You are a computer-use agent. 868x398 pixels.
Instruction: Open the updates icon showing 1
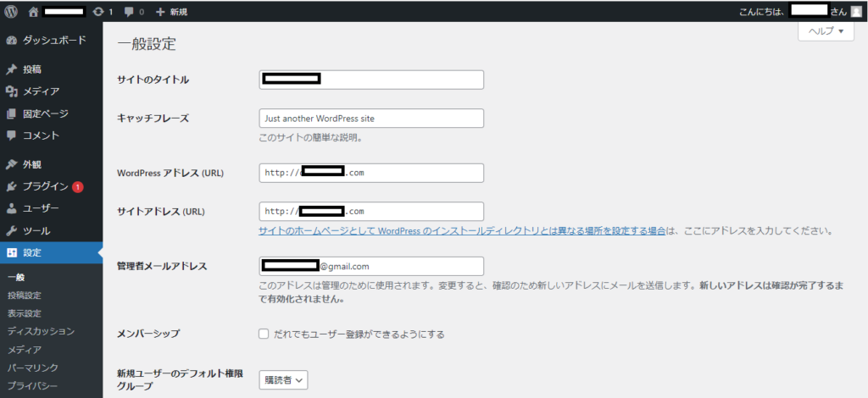[98, 11]
